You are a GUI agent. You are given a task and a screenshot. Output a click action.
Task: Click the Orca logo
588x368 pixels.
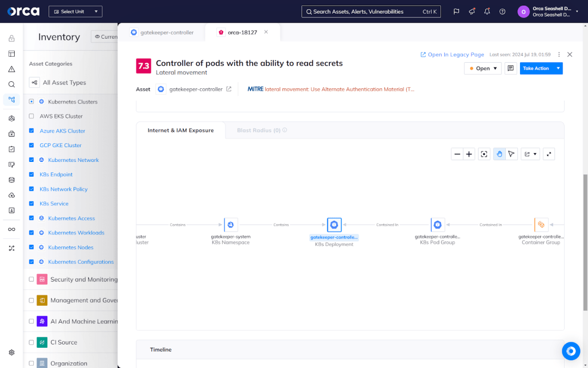(x=23, y=11)
